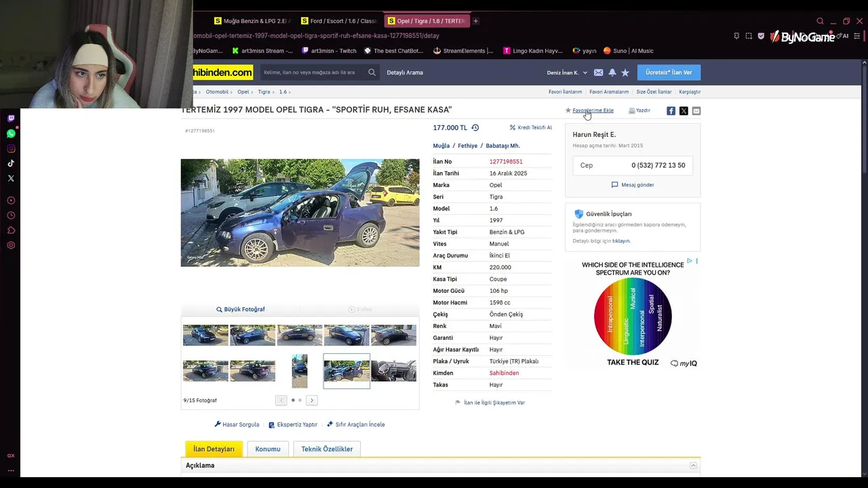Share the listing via email icon
This screenshot has width=868, height=488.
696,110
